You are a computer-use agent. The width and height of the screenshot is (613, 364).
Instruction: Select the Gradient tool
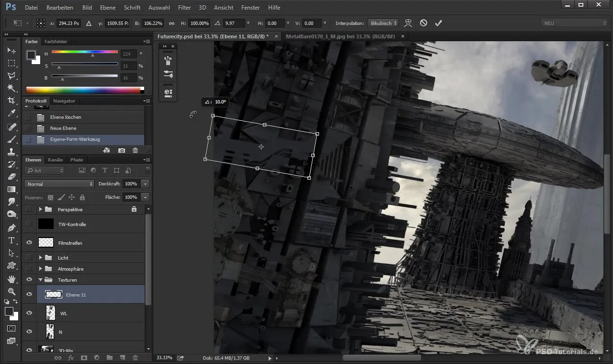(11, 190)
